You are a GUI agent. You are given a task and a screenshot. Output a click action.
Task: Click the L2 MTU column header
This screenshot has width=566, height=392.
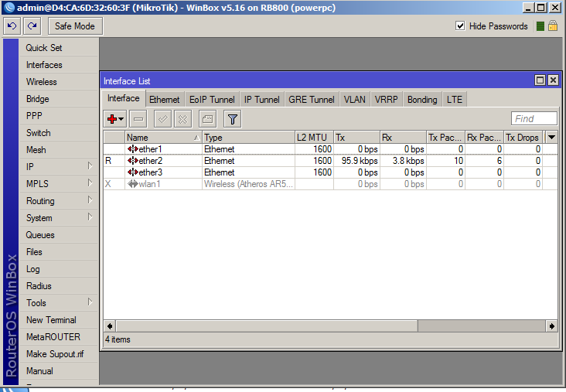315,137
